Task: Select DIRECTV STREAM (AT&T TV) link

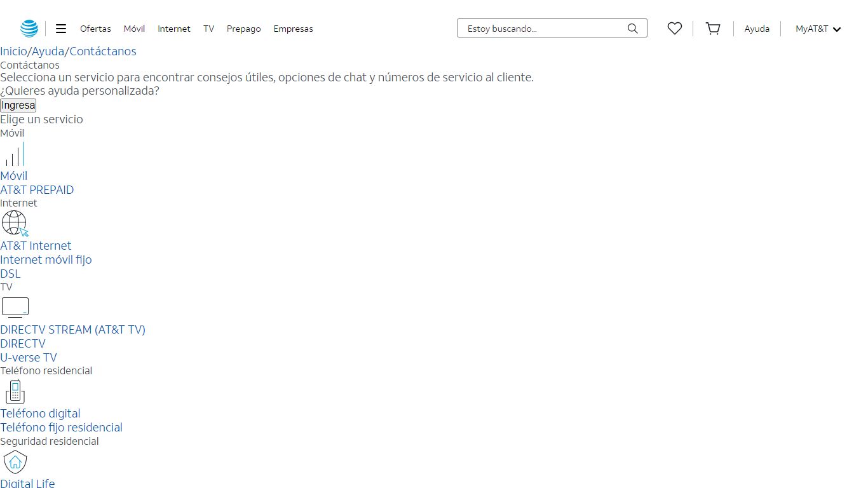Action: [72, 330]
